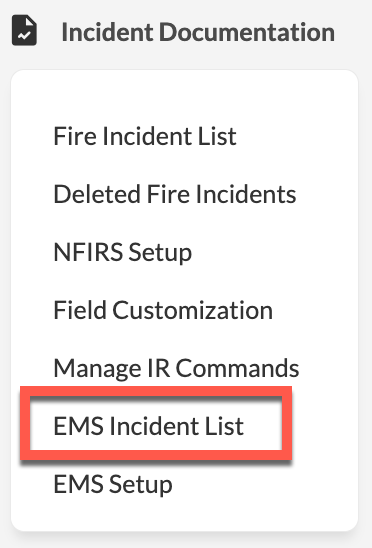Image resolution: width=372 pixels, height=548 pixels.
Task: Open Manage IR Commands
Action: coord(177,368)
